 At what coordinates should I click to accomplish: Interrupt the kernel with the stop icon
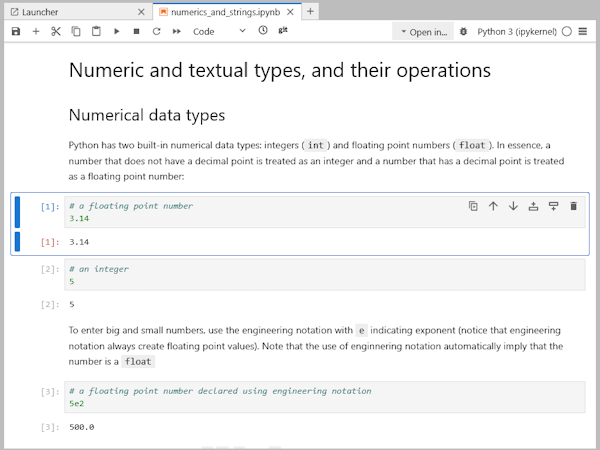(x=136, y=31)
